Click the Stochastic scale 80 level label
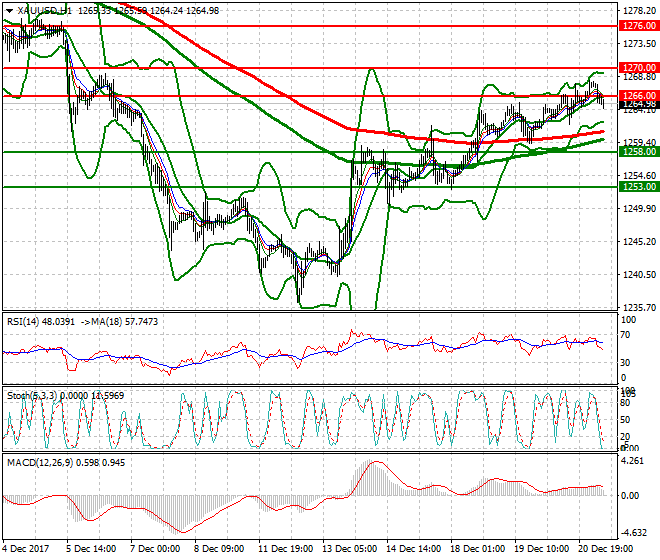 (x=625, y=403)
